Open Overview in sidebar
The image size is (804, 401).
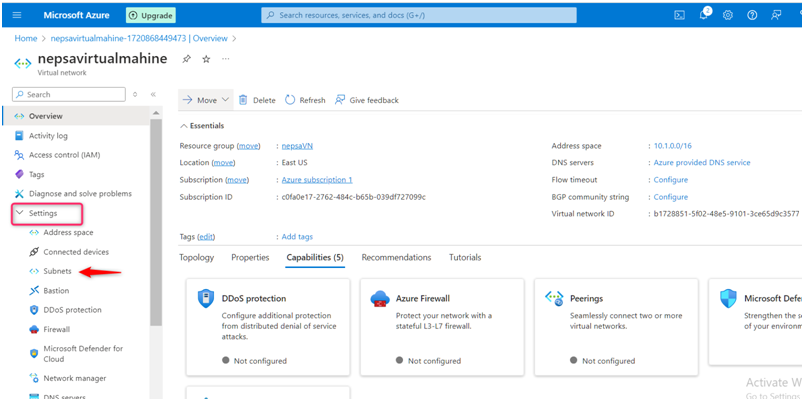pyautogui.click(x=76, y=116)
